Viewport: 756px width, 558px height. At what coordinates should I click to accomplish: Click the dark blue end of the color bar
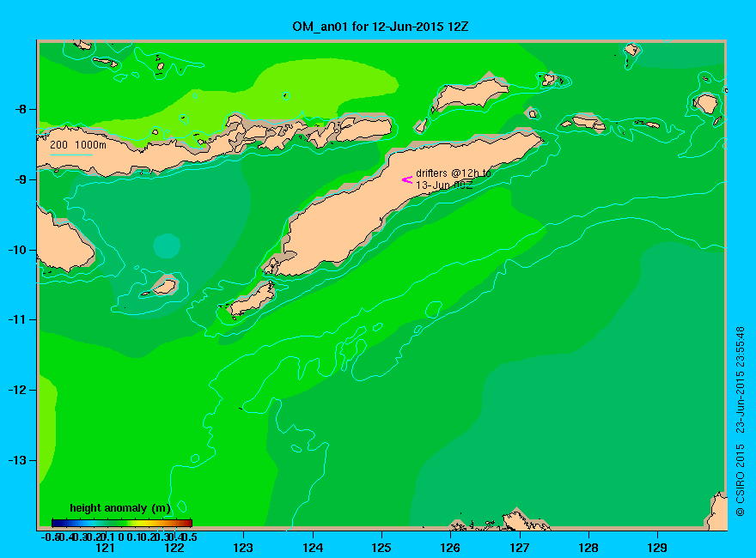[x=57, y=523]
